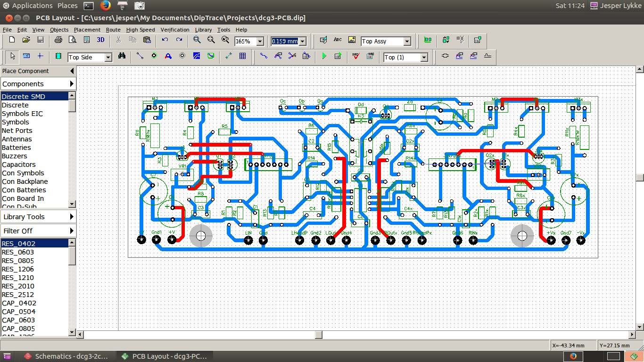The image size is (644, 362).
Task: Run DRC check with red checkmark
Action: click(356, 56)
